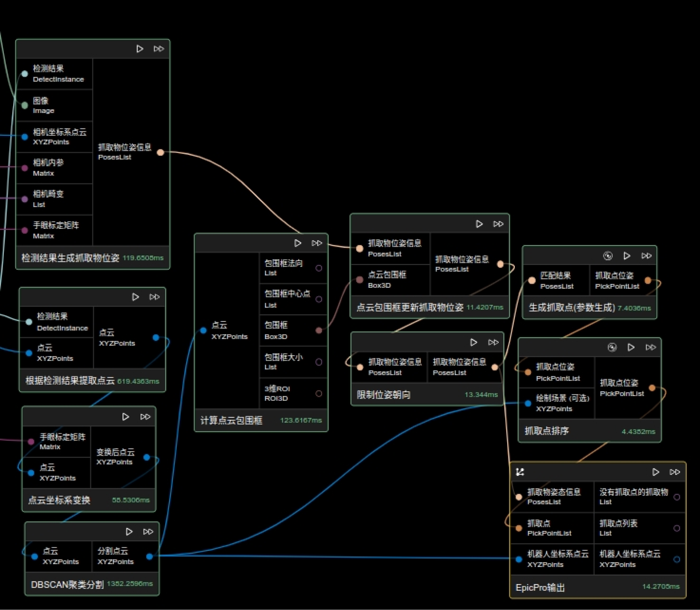The height and width of the screenshot is (610, 700).
Task: Click fast-forward icon on 点云坐标系变换 node
Action: pos(145,417)
